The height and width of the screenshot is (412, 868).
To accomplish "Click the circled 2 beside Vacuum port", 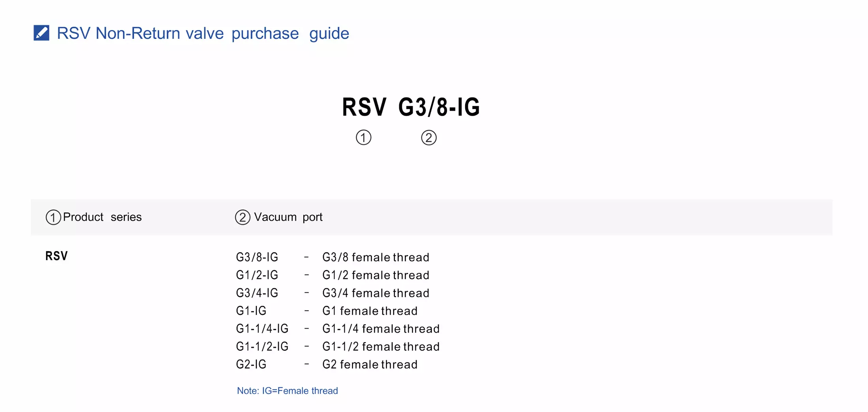I will 242,217.
